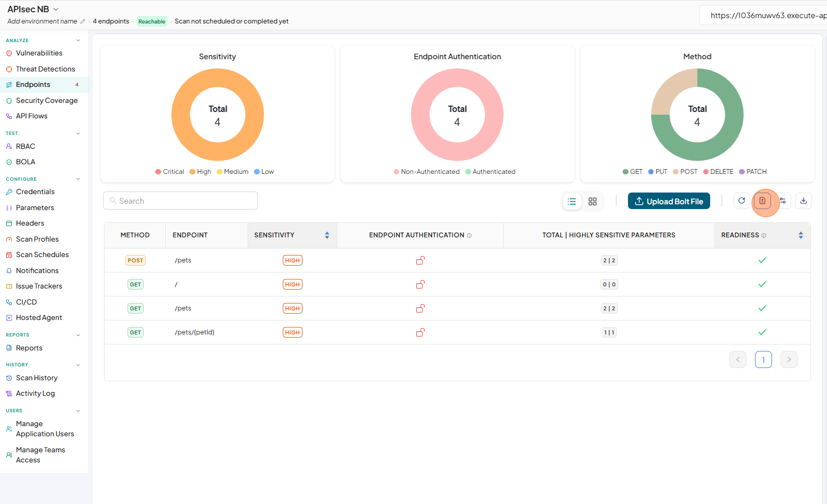Collapse the Test sidebar section

pyautogui.click(x=78, y=133)
